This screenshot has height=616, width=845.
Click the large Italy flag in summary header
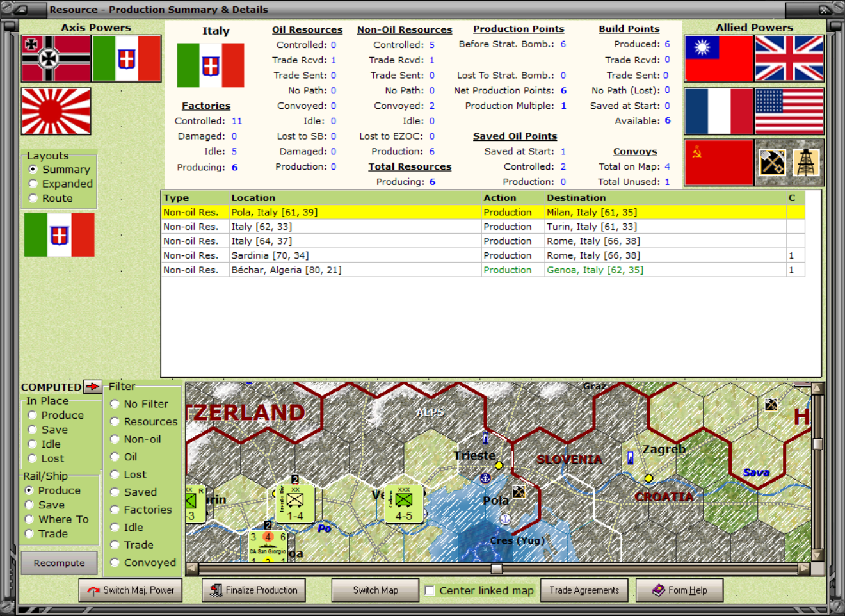(211, 65)
